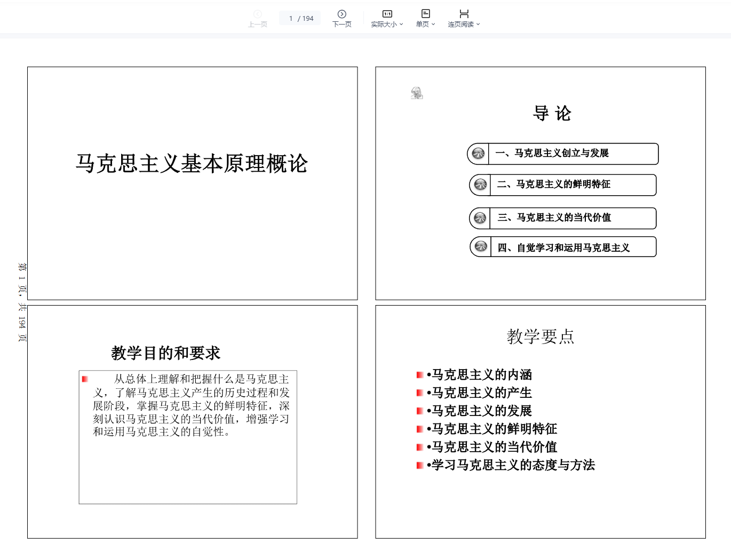
Task: Click the continuous reading mode icon
Action: coord(464,14)
